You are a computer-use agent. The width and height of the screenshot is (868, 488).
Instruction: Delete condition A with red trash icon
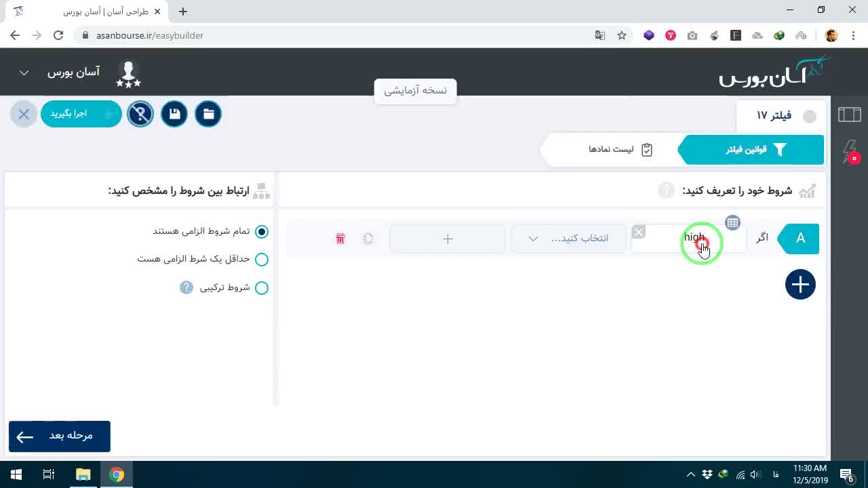pyautogui.click(x=340, y=239)
